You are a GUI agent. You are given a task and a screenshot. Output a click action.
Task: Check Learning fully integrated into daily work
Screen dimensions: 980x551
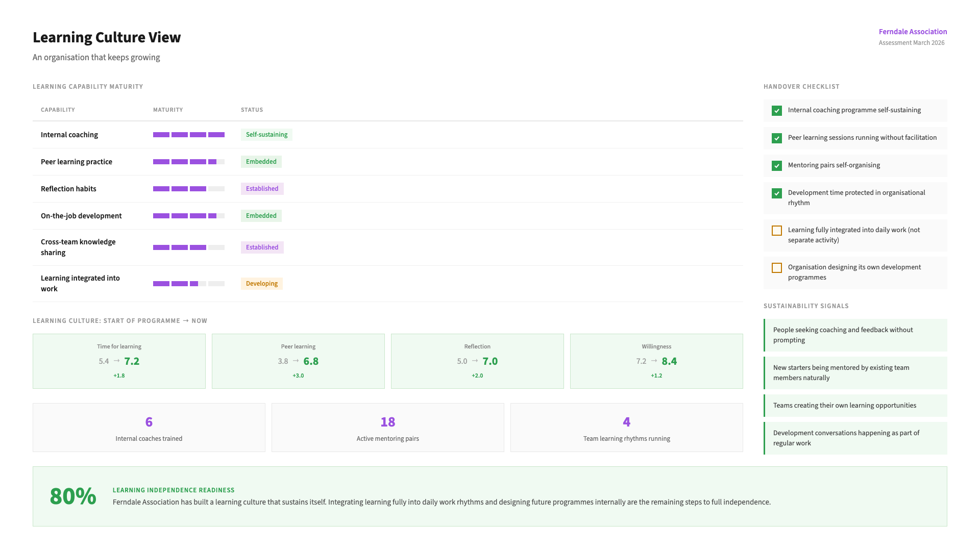coord(777,231)
